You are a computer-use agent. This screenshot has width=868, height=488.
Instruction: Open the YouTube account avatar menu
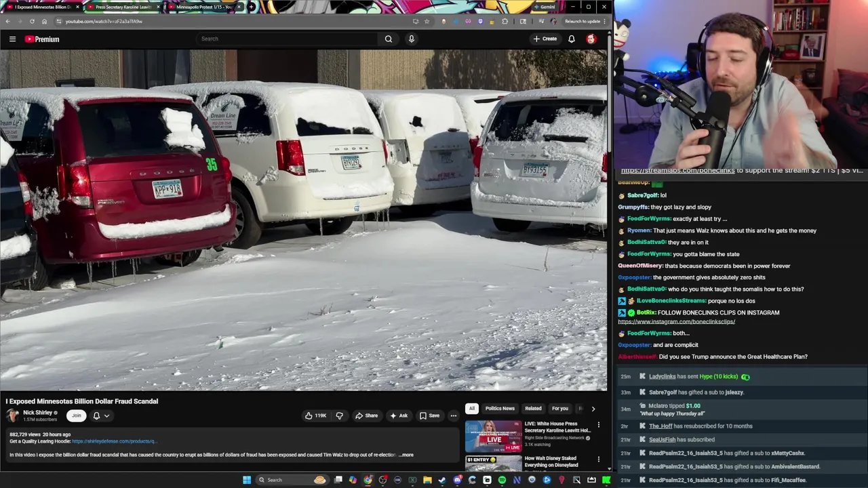tap(591, 39)
